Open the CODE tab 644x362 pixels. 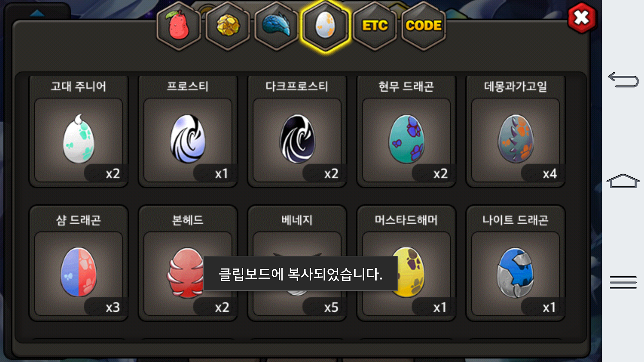tap(423, 26)
